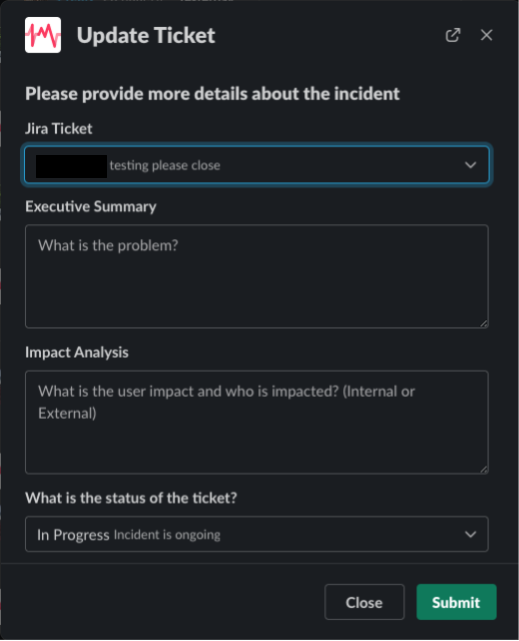This screenshot has width=519, height=641.
Task: Open the modal in a new window
Action: [x=453, y=35]
